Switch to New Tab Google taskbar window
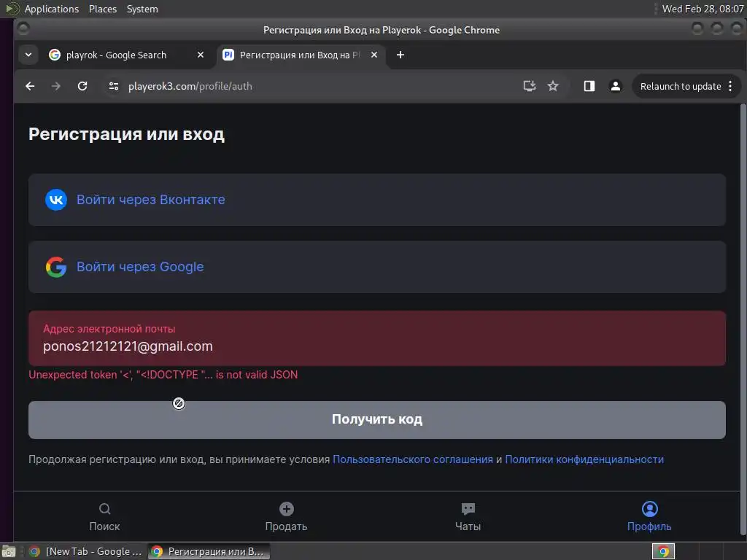Image resolution: width=747 pixels, height=560 pixels. coord(86,551)
